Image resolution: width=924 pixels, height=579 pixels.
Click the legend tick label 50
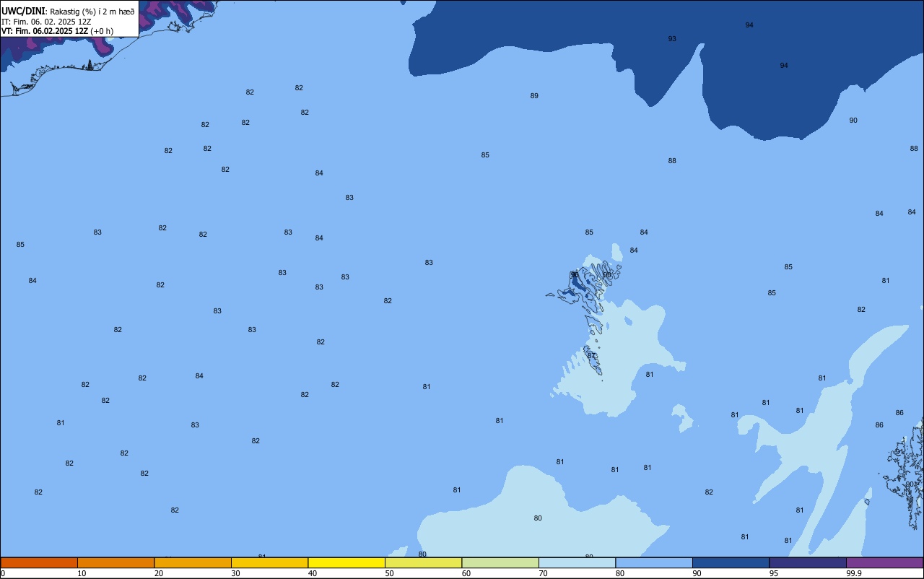click(389, 573)
